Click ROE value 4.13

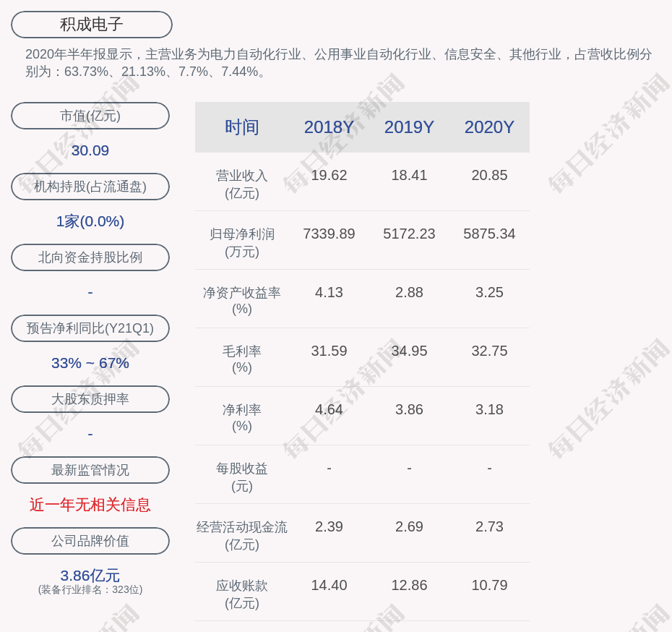[x=329, y=292]
